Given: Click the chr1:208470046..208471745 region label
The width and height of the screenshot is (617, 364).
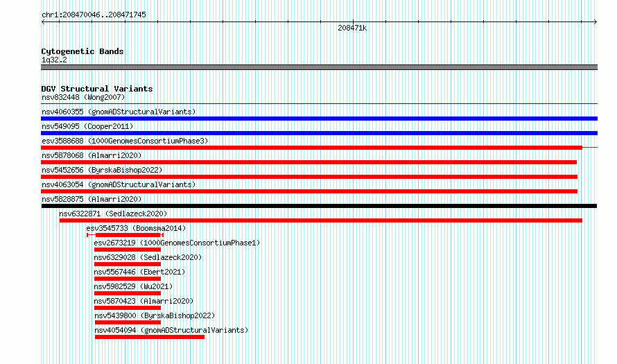Looking at the screenshot, I should (x=94, y=15).
